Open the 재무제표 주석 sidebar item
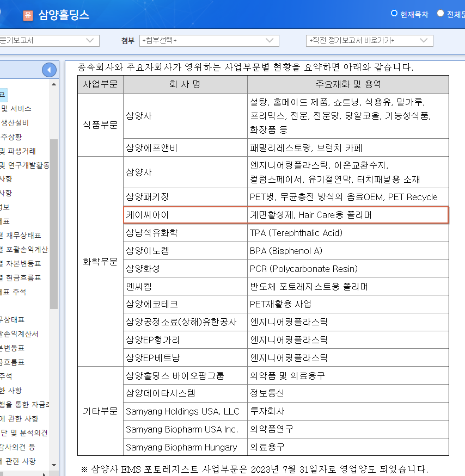This screenshot has width=465, height=476. (13, 292)
